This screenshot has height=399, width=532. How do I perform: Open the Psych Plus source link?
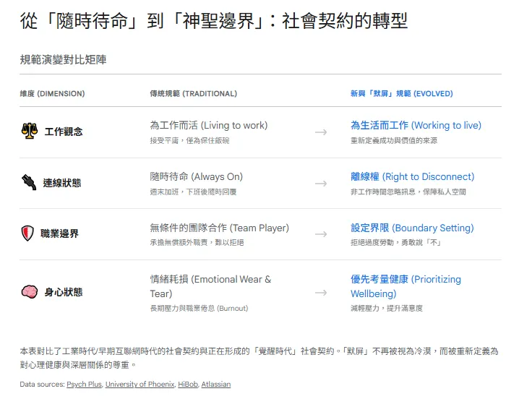tap(84, 384)
